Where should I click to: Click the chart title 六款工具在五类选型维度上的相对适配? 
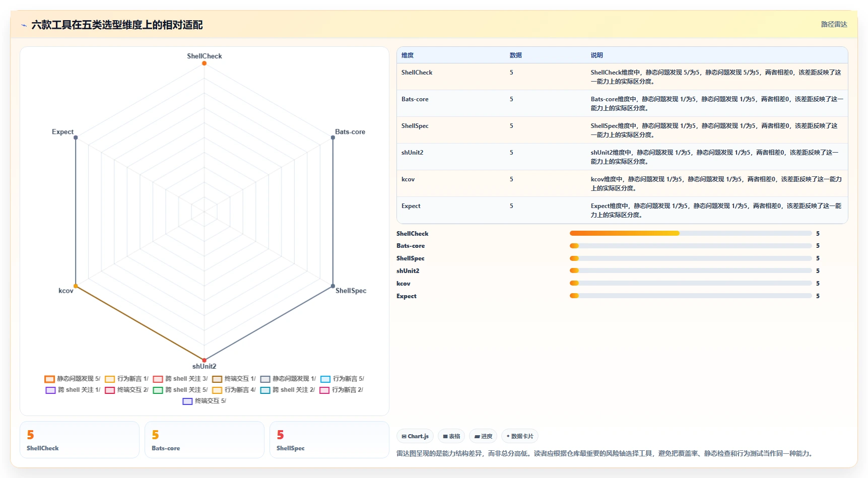tap(117, 25)
